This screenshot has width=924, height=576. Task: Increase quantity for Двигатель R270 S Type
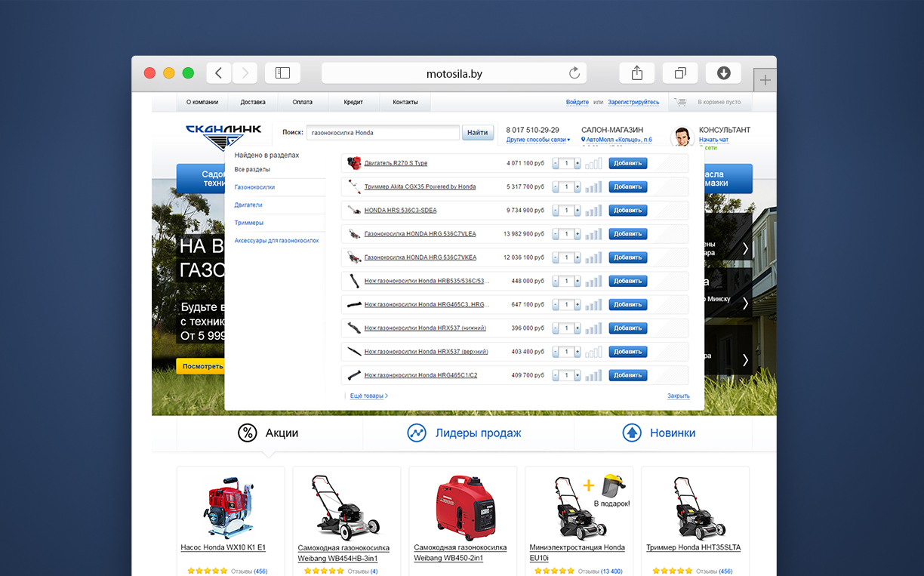tap(577, 163)
